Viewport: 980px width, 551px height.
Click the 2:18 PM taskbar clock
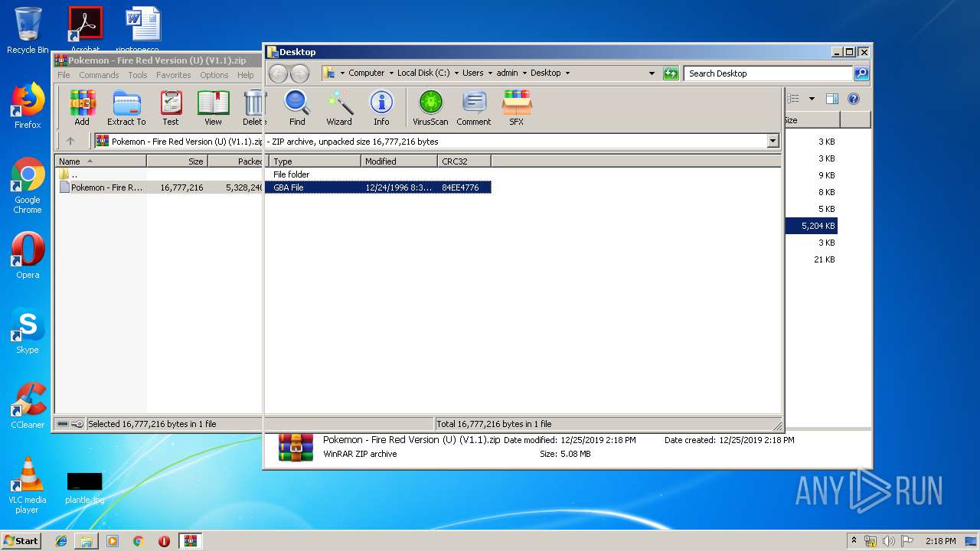click(x=940, y=541)
